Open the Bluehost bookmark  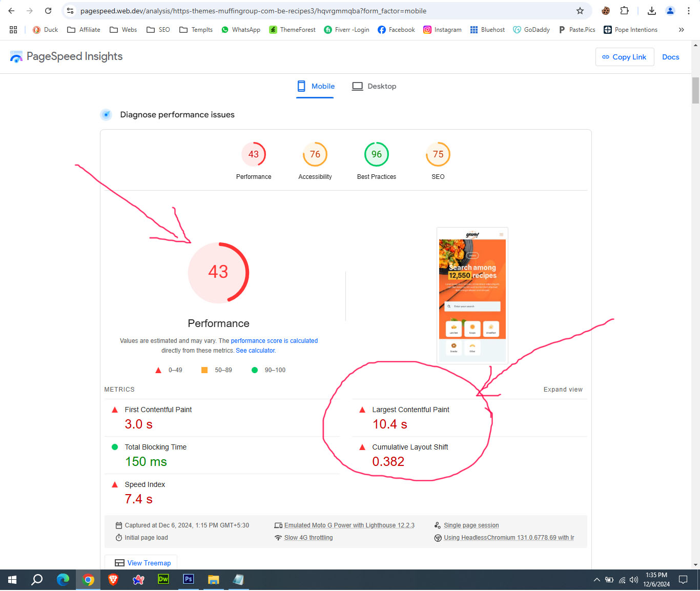click(x=487, y=30)
